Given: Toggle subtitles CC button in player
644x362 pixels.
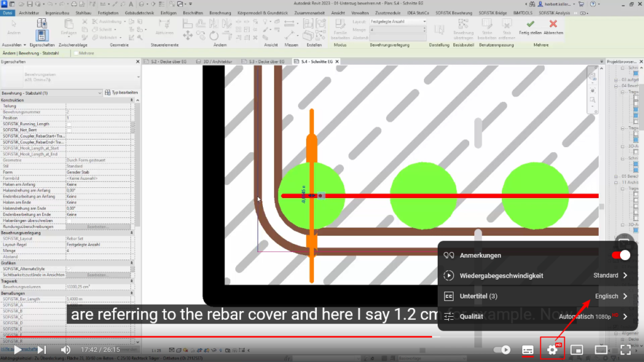Looking at the screenshot, I should coord(528,349).
